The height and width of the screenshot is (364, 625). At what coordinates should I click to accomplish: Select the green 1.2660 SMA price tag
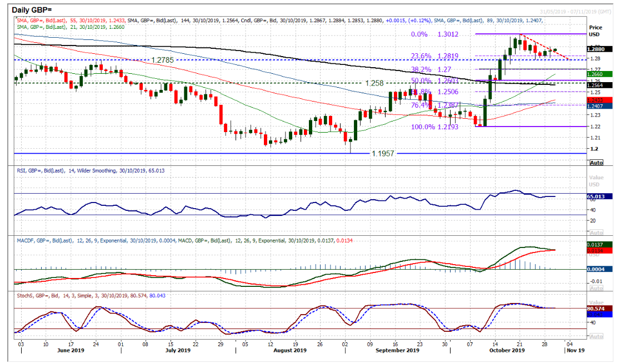601,74
